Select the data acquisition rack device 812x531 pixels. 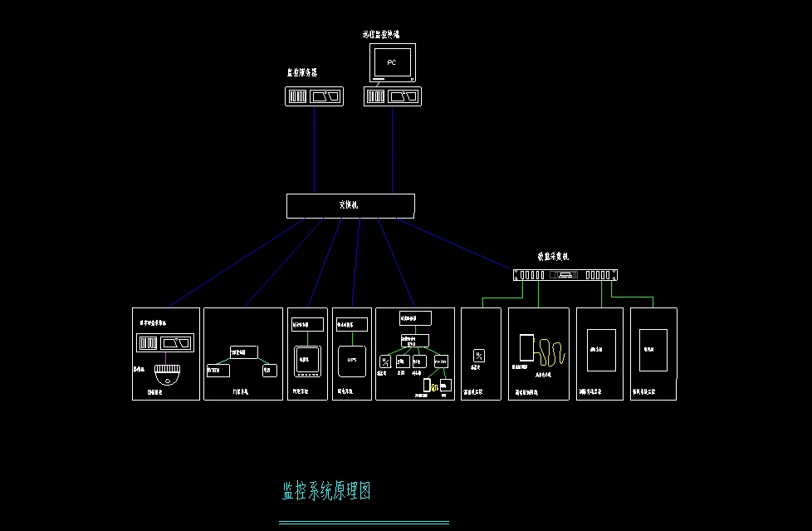565,275
